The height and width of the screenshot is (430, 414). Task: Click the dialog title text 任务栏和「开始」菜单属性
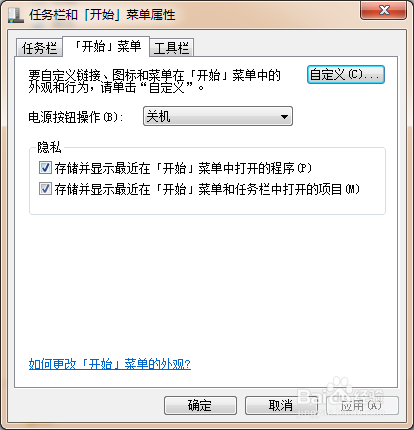click(102, 15)
